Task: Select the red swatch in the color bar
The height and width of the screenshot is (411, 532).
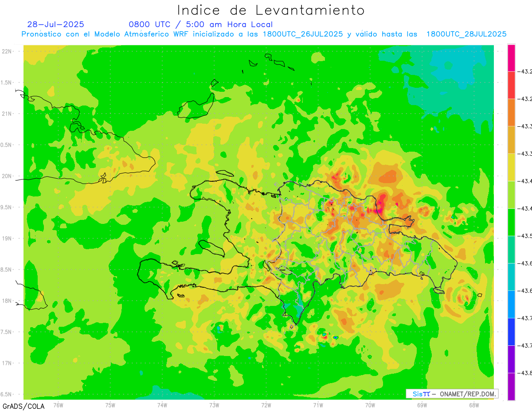Action: (511, 85)
